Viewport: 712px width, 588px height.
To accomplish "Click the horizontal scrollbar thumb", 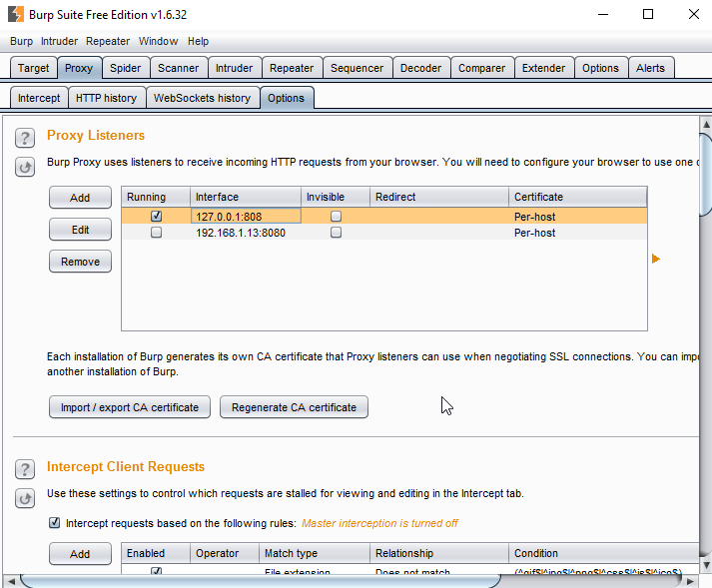I will click(261, 581).
